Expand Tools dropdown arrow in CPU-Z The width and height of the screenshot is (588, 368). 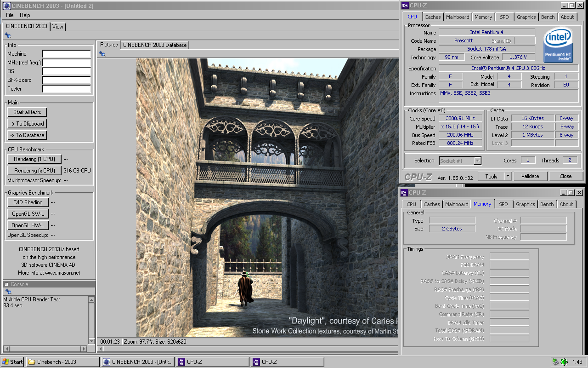pyautogui.click(x=508, y=176)
